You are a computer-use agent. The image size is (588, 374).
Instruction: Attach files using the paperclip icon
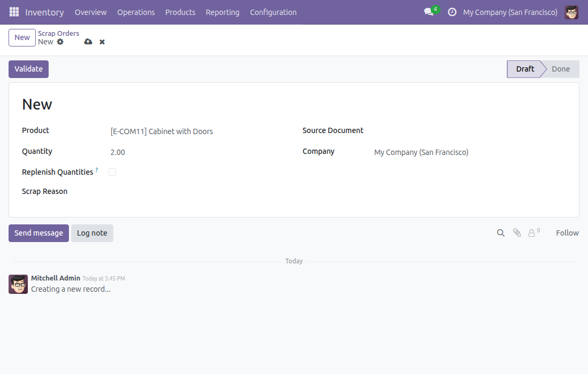click(517, 233)
